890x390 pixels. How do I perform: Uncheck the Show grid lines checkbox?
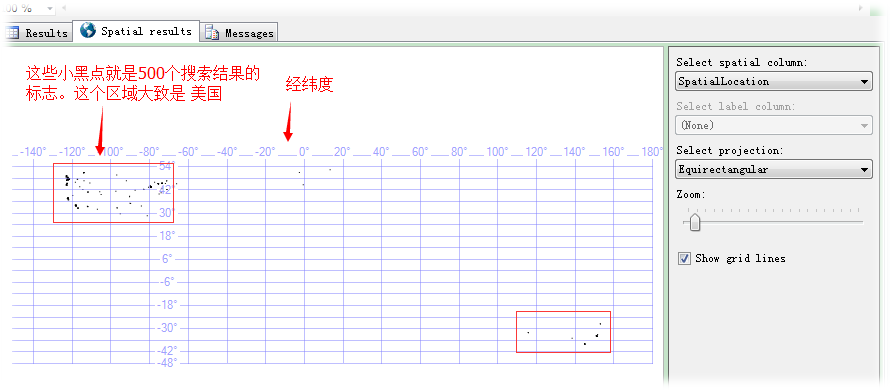685,259
